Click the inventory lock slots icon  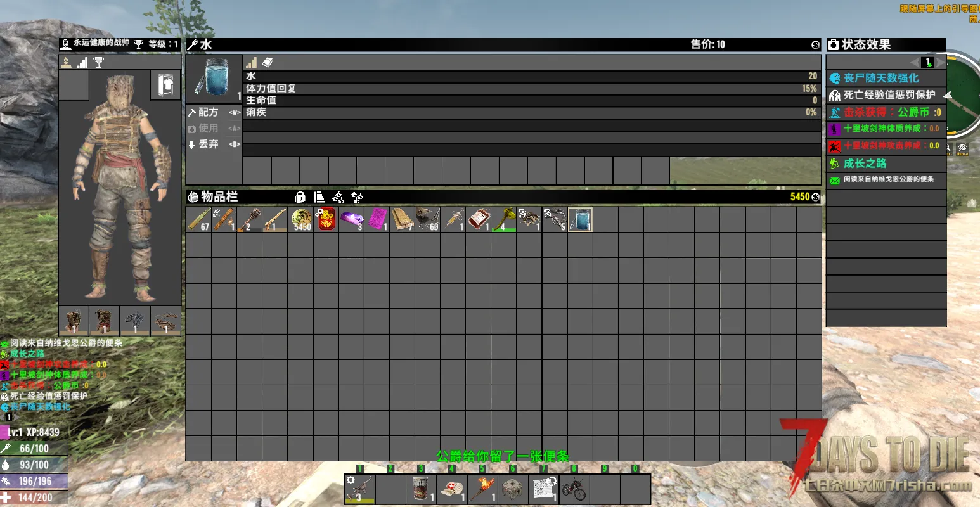(300, 197)
